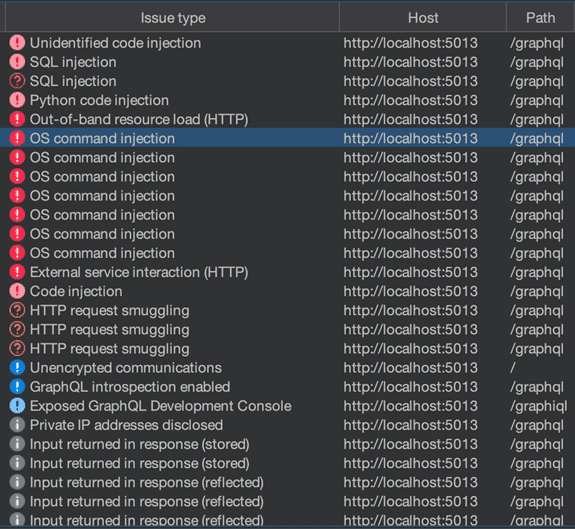Click the grey info icon for Private IP addresses
Viewport: 575px width, 529px height.
(17, 425)
